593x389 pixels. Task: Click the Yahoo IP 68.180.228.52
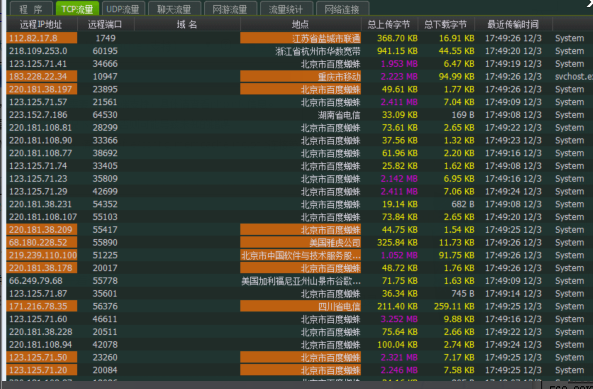click(42, 242)
